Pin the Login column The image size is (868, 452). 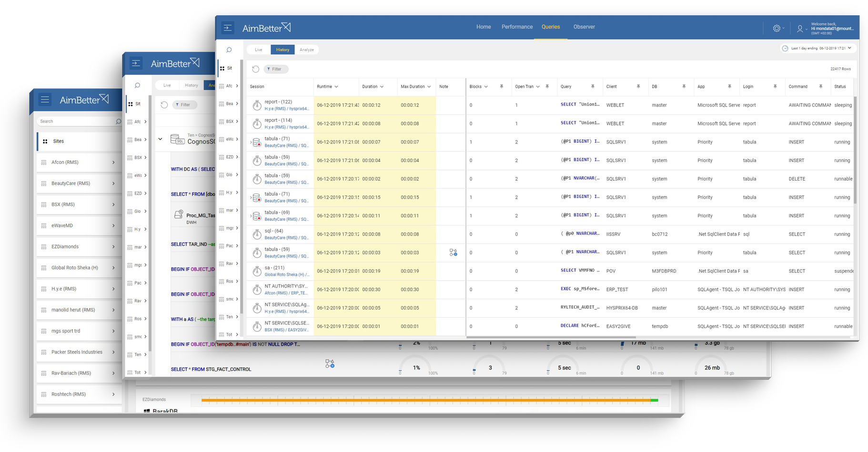click(x=775, y=86)
